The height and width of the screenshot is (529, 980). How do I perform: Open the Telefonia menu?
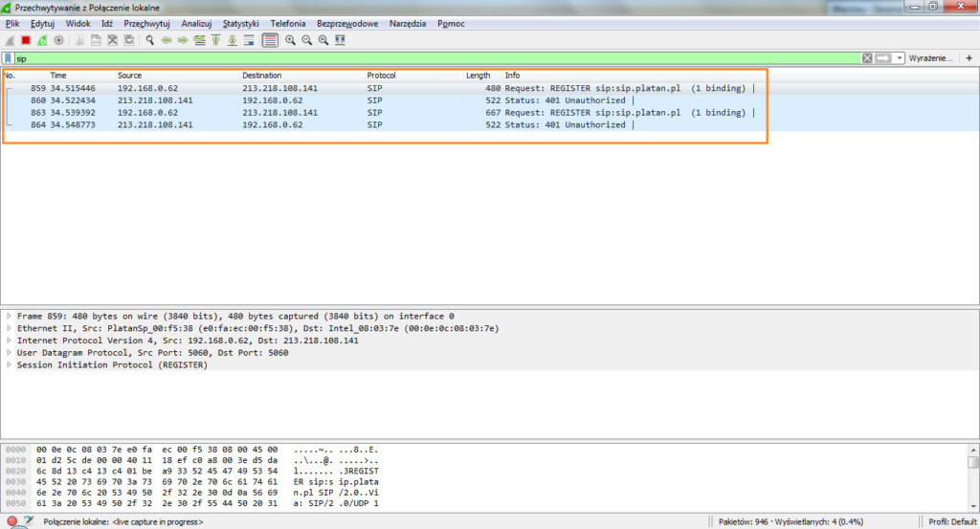coord(287,24)
